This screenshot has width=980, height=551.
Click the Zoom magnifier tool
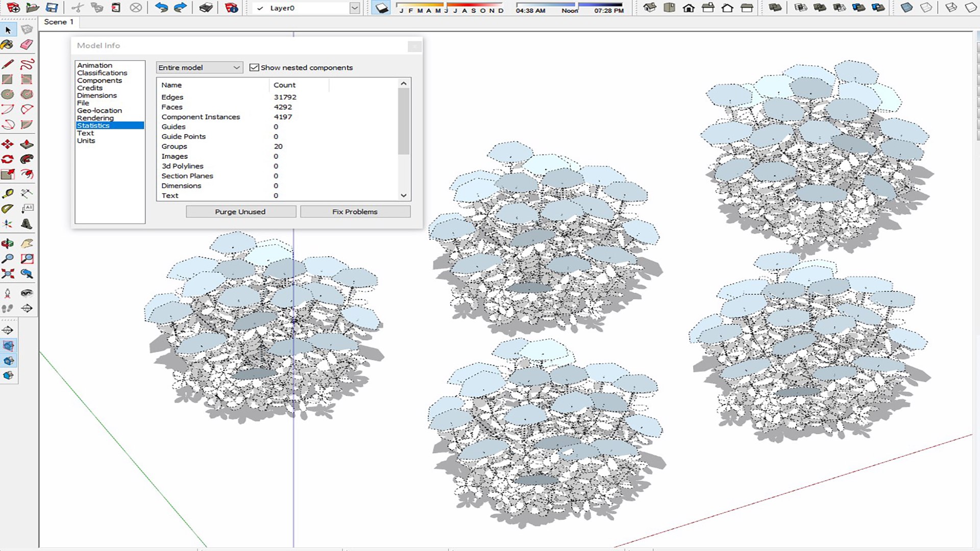pyautogui.click(x=8, y=259)
